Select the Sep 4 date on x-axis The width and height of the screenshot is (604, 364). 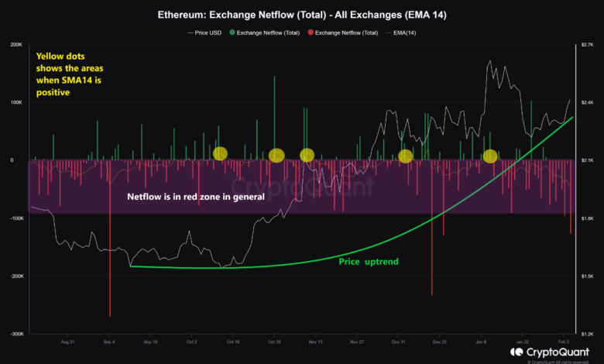(x=109, y=341)
